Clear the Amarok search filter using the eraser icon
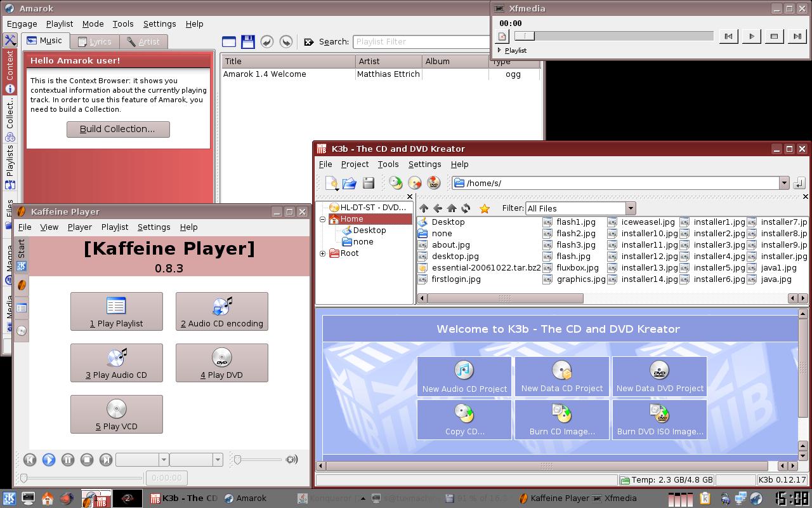Screen dimensions: 812x508 tap(309, 42)
